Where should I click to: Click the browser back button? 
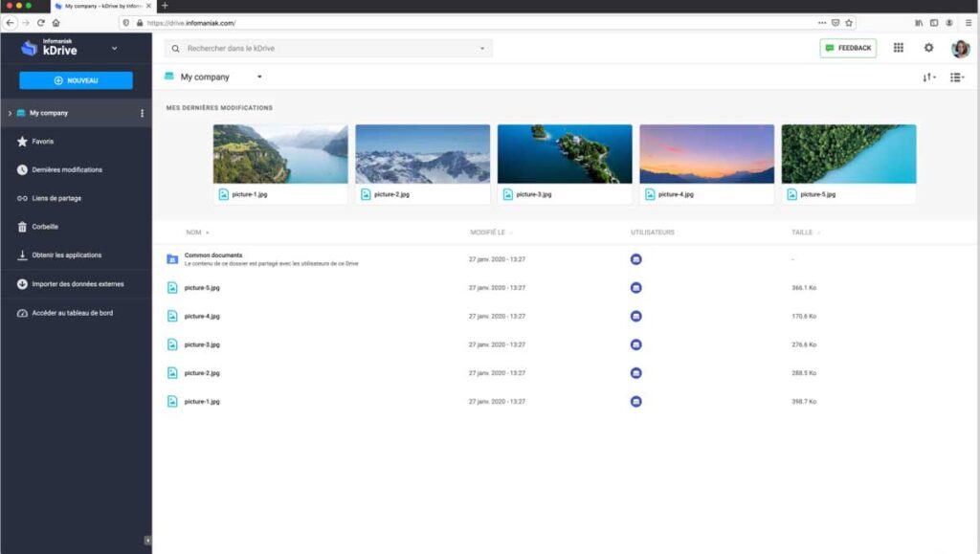coord(10,22)
